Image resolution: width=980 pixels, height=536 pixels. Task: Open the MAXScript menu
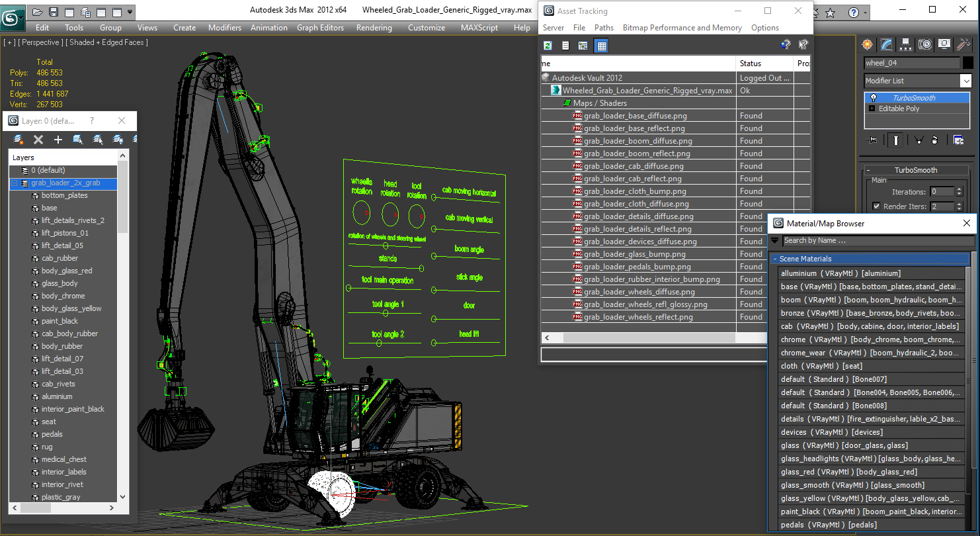[x=479, y=28]
